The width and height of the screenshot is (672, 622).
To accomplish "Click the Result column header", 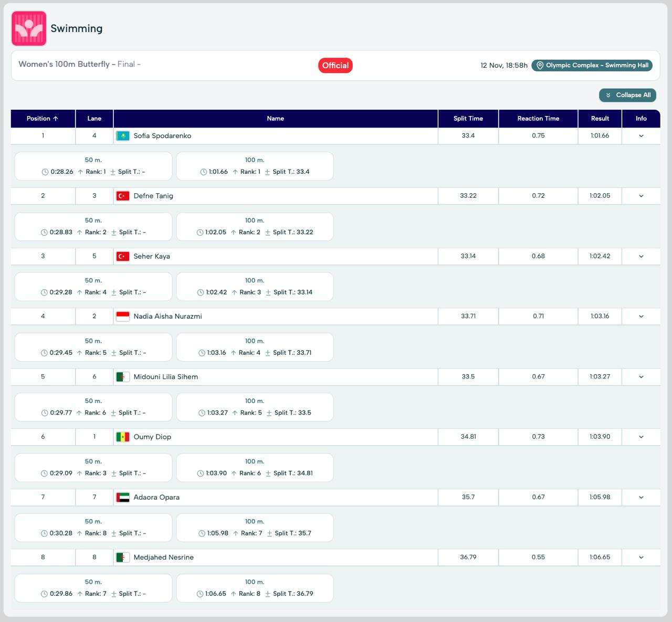I will tap(600, 119).
